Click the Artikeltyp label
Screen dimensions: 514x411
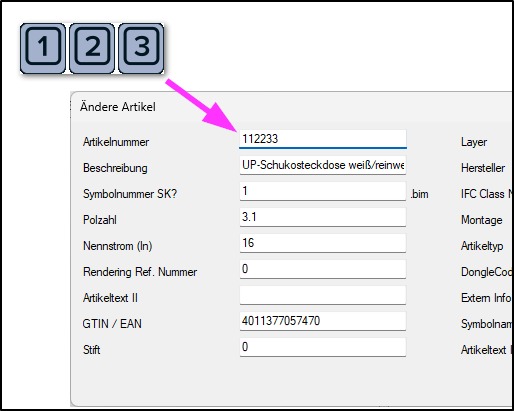[482, 246]
